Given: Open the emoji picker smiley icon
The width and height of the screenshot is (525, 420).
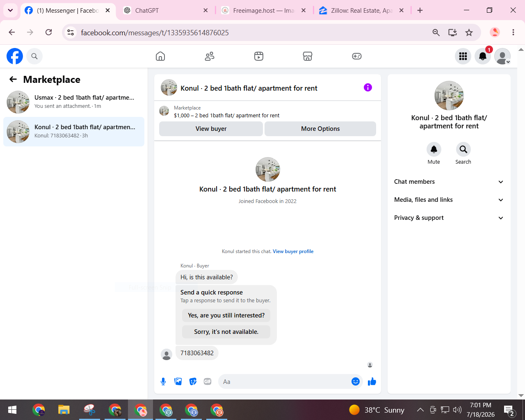Looking at the screenshot, I should [x=356, y=382].
